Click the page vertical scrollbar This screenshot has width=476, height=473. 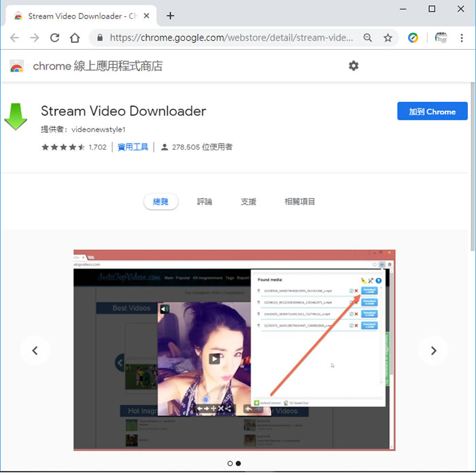473,167
